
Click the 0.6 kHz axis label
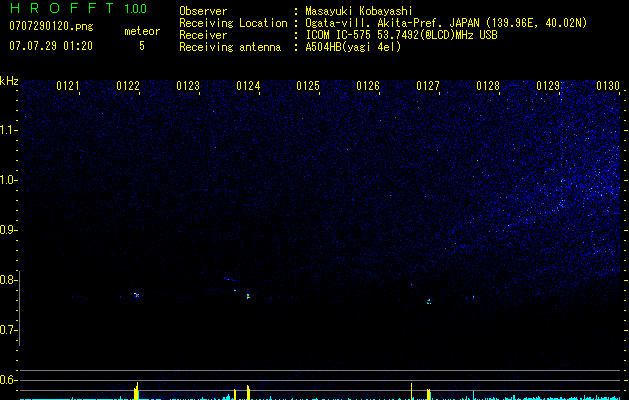point(9,380)
